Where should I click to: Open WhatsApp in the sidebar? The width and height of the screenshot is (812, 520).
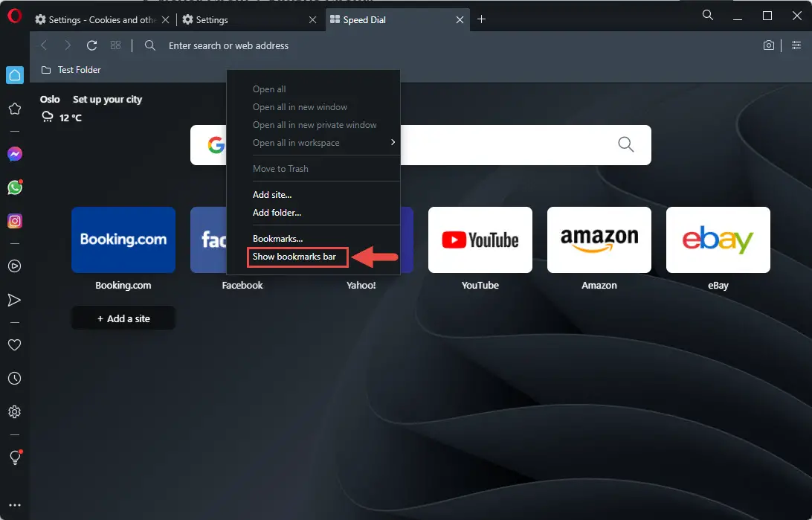tap(15, 187)
